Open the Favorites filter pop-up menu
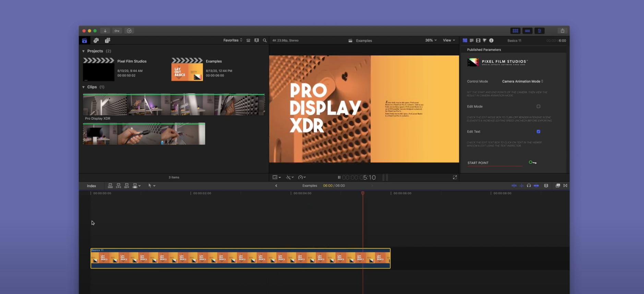The image size is (644, 294). [x=232, y=40]
